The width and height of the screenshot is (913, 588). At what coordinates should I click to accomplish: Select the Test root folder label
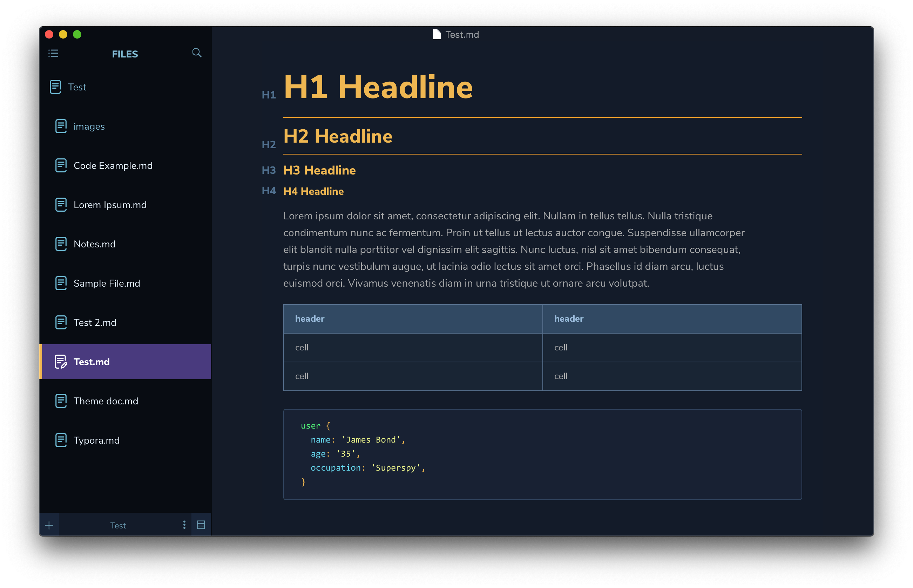[77, 87]
